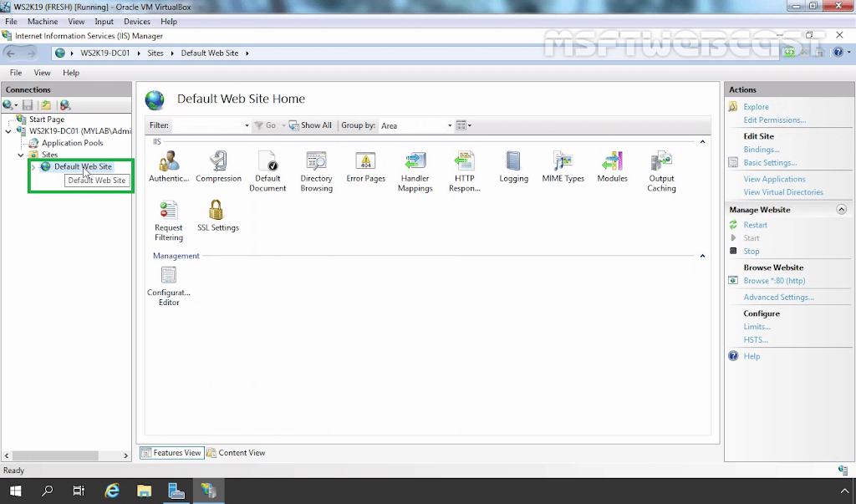Click the Forward navigation arrow
Image resolution: width=856 pixels, height=504 pixels.
pos(31,53)
